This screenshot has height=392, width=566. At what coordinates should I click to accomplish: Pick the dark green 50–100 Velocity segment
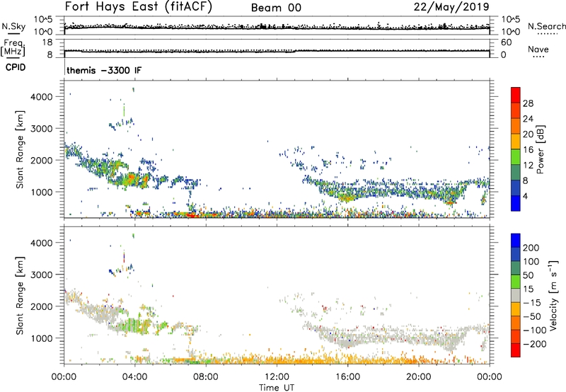tap(516, 268)
